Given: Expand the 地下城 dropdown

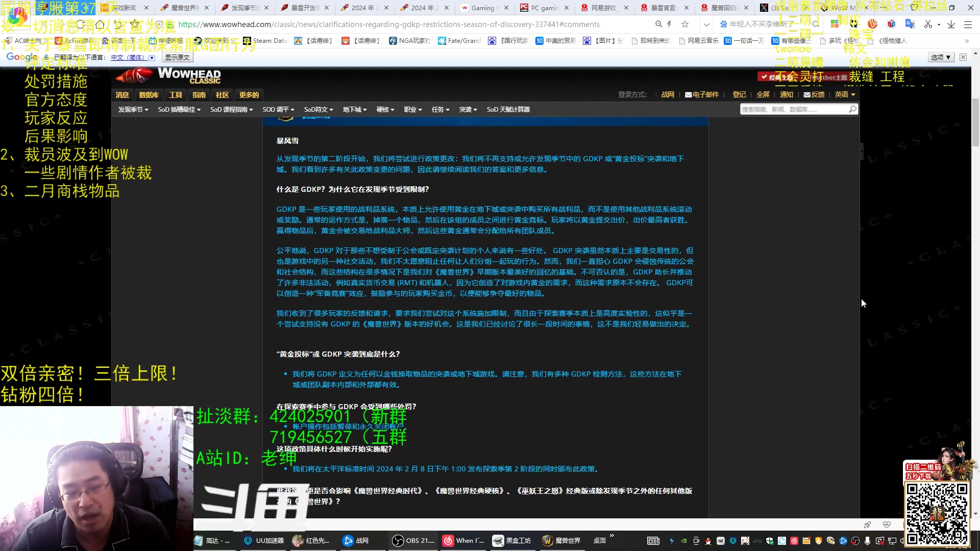Looking at the screenshot, I should (355, 110).
